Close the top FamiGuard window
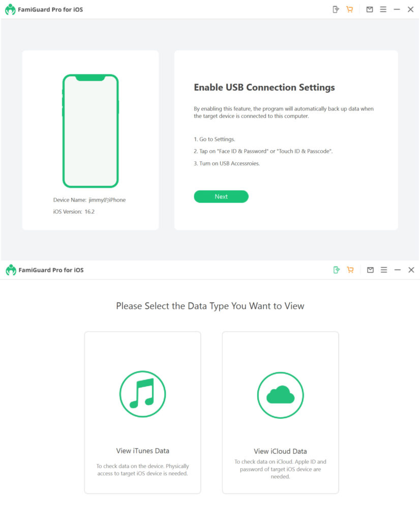420x521 pixels. (x=411, y=9)
